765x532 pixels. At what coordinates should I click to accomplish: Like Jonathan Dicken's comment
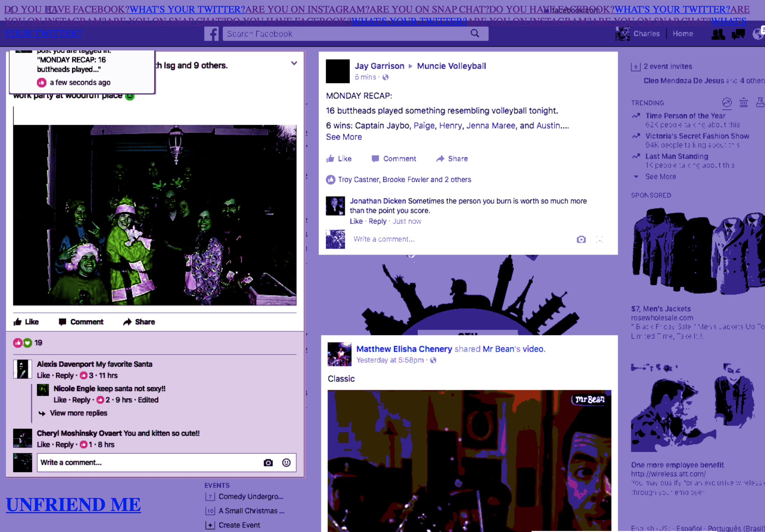[356, 221]
